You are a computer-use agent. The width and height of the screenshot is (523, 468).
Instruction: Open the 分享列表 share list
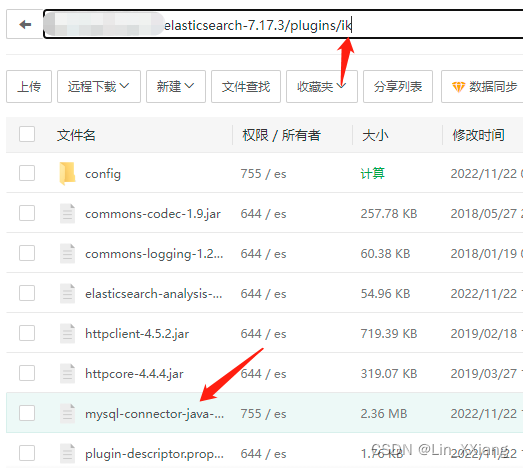398,86
